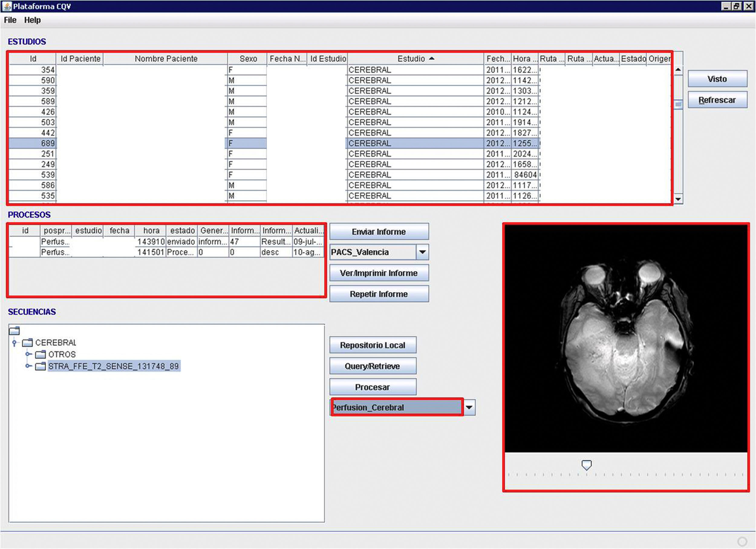Viewport: 756px width, 549px height.
Task: Click the STRA_FFE_T2_SENSE folder icon
Action: point(40,366)
